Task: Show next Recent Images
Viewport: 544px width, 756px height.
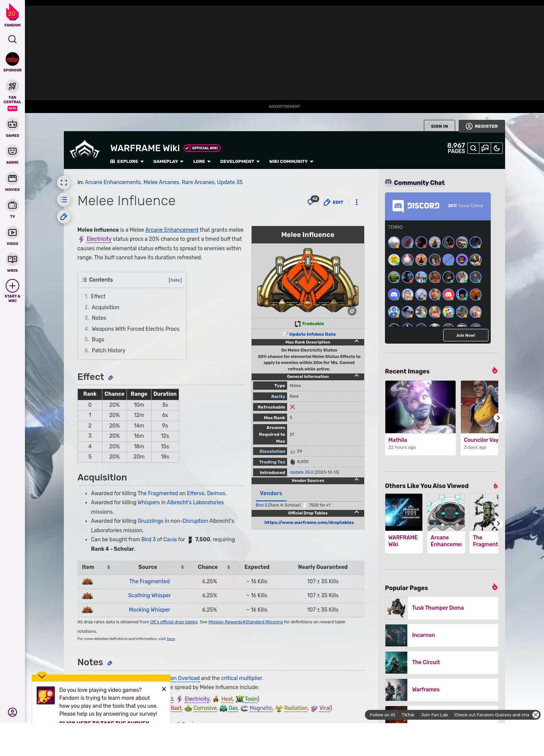Action: [498, 418]
